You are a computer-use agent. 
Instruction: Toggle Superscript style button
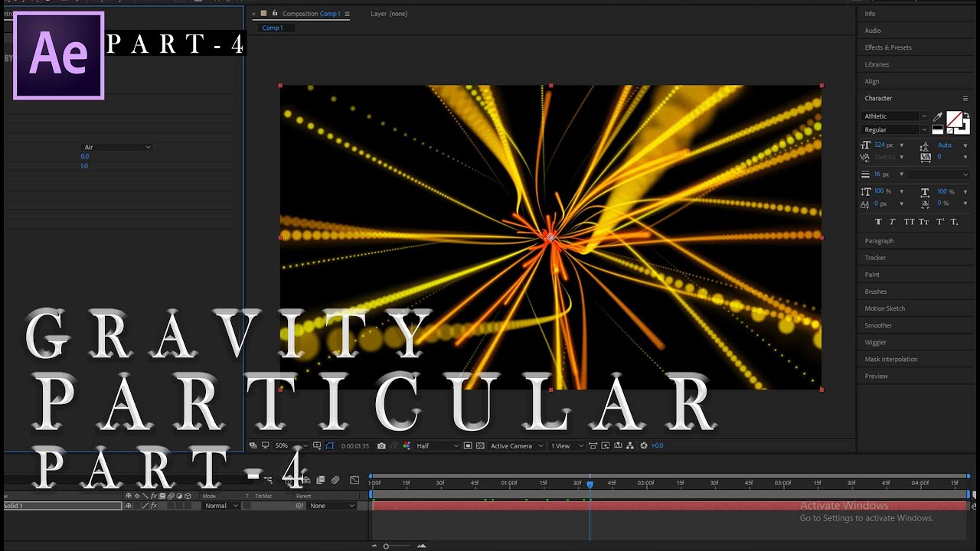click(940, 222)
